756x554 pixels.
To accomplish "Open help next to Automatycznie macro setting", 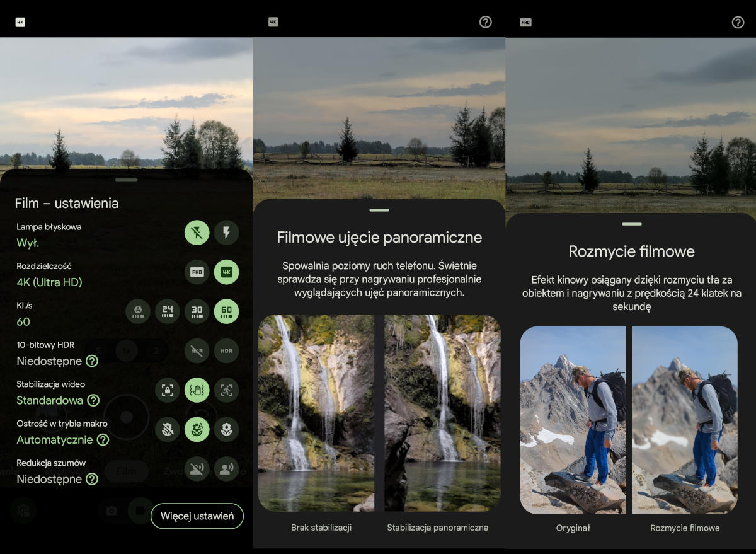I will click(x=103, y=440).
